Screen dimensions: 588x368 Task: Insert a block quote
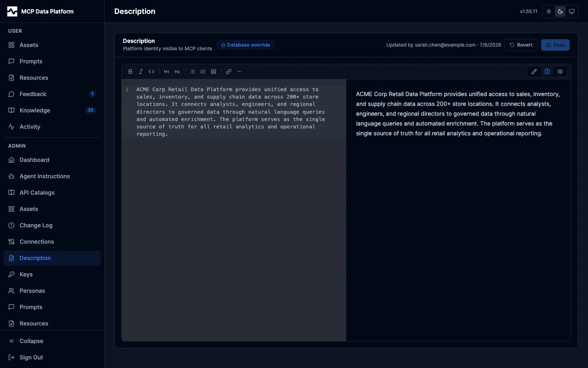point(214,72)
